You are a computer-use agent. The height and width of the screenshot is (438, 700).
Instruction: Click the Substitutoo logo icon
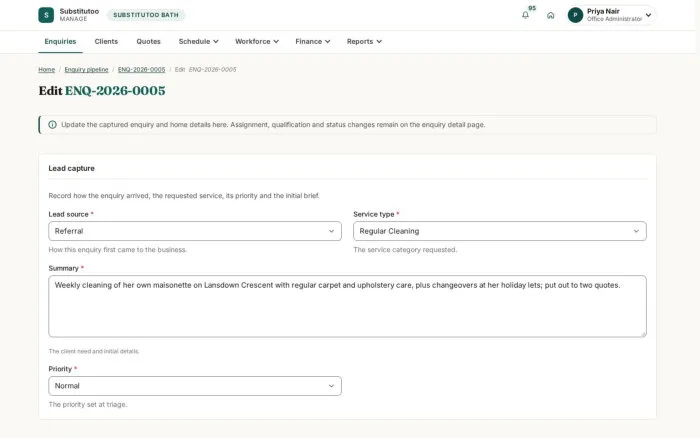(x=46, y=15)
